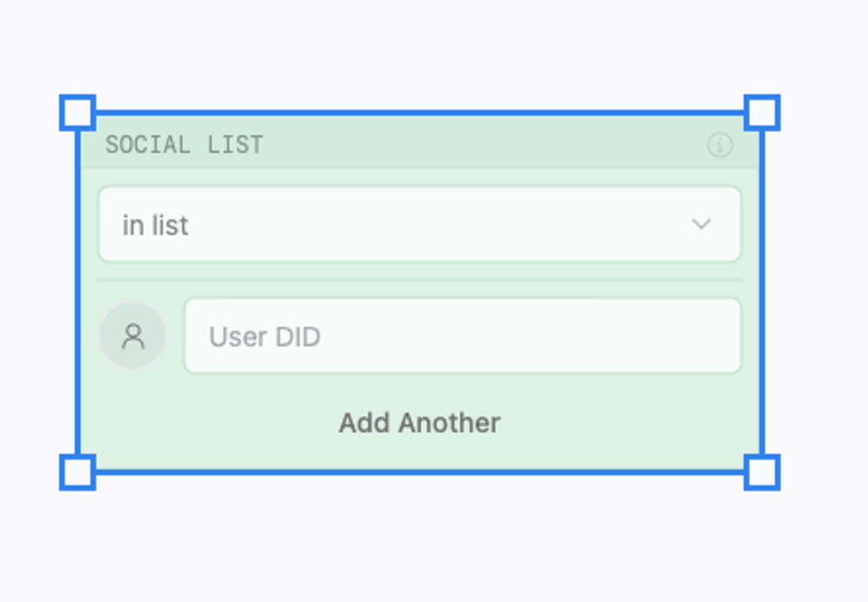Click the User DID placeholder text
Screen dimensions: 868x602
click(265, 337)
